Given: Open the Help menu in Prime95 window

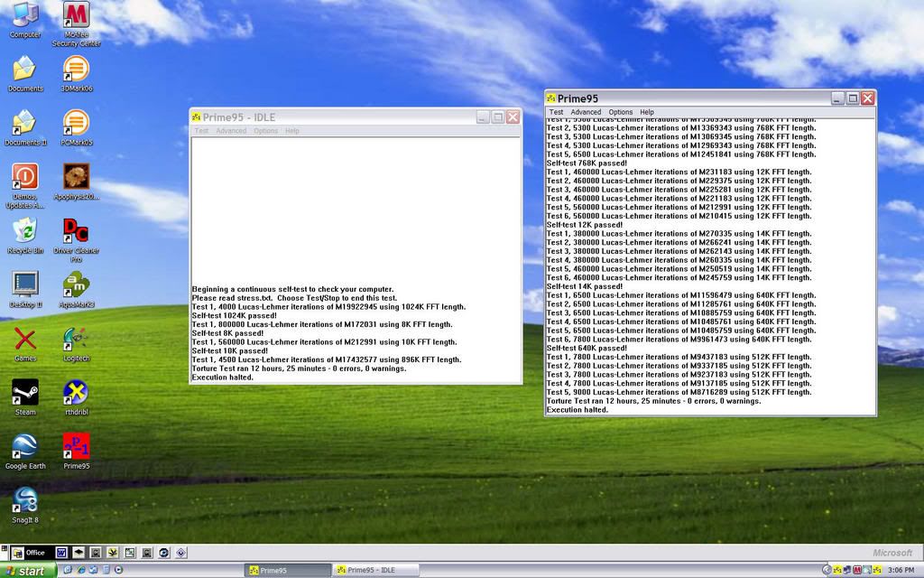Looking at the screenshot, I should [647, 112].
